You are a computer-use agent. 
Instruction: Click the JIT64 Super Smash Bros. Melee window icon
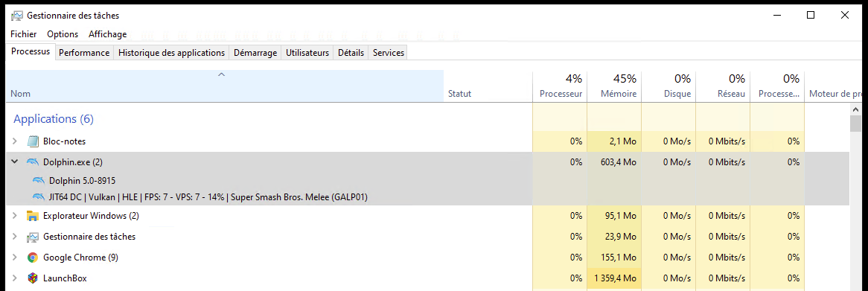click(x=38, y=197)
